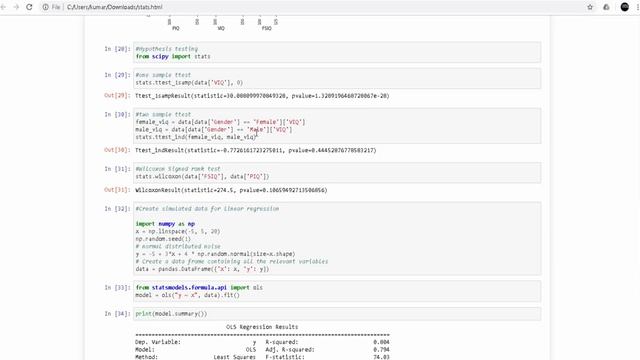Click the Wilcoxon signed rank test comment
The width and height of the screenshot is (640, 360).
(x=178, y=169)
